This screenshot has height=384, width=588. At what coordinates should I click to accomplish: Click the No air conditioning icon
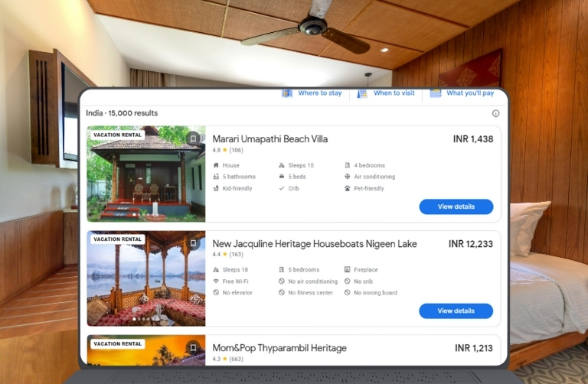pos(282,281)
